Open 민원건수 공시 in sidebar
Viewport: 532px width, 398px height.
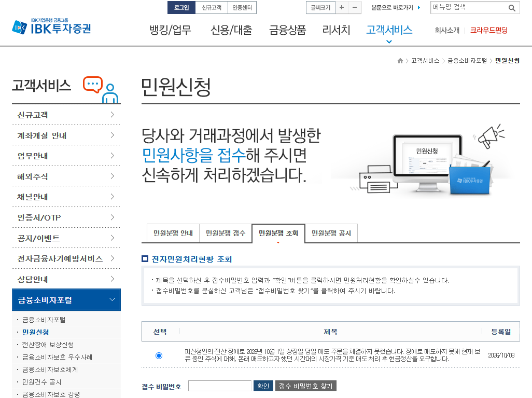coord(41,382)
